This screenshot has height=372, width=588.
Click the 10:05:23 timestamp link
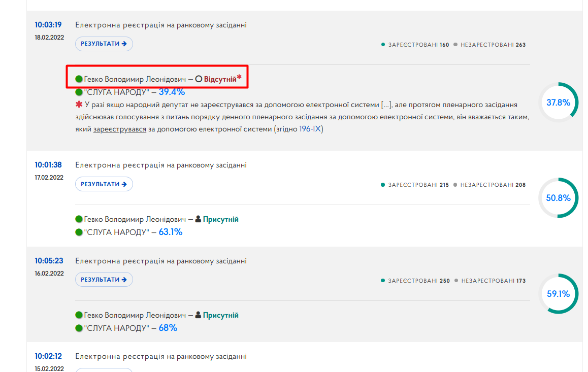pos(49,261)
